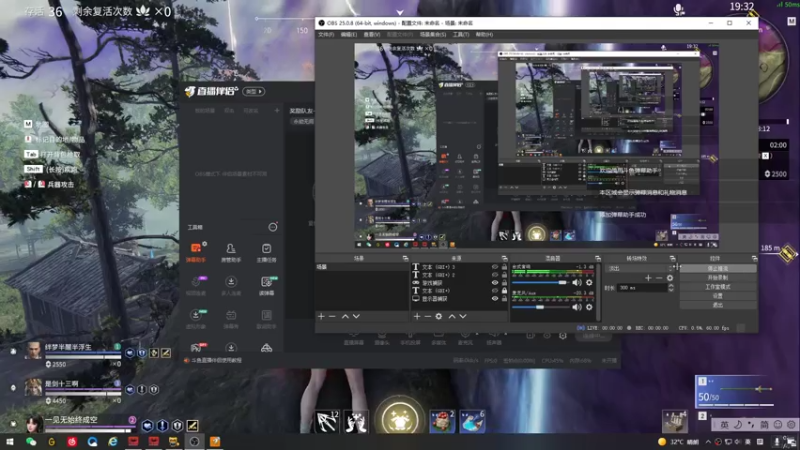The width and height of the screenshot is (800, 450).
Task: Move the scene up with the arrow
Action: [345, 316]
